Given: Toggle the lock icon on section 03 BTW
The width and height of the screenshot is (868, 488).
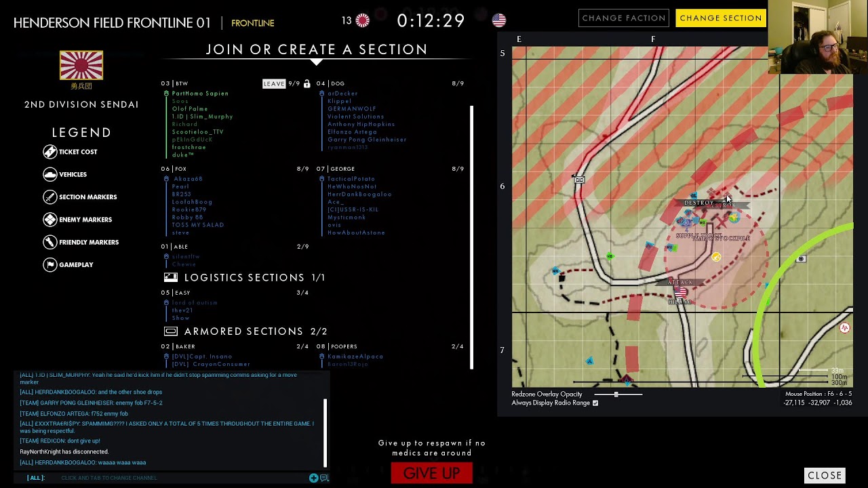Looking at the screenshot, I should [307, 83].
